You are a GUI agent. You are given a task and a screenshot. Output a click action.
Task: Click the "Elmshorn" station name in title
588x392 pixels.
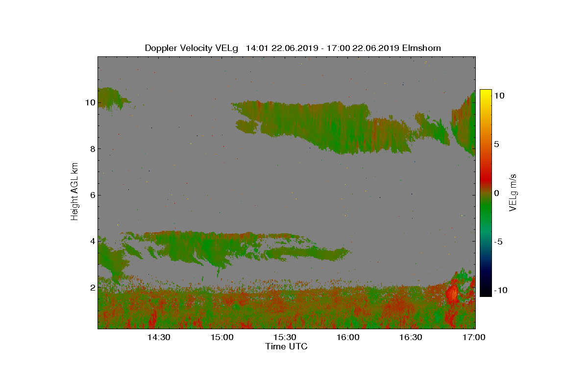[x=421, y=48]
